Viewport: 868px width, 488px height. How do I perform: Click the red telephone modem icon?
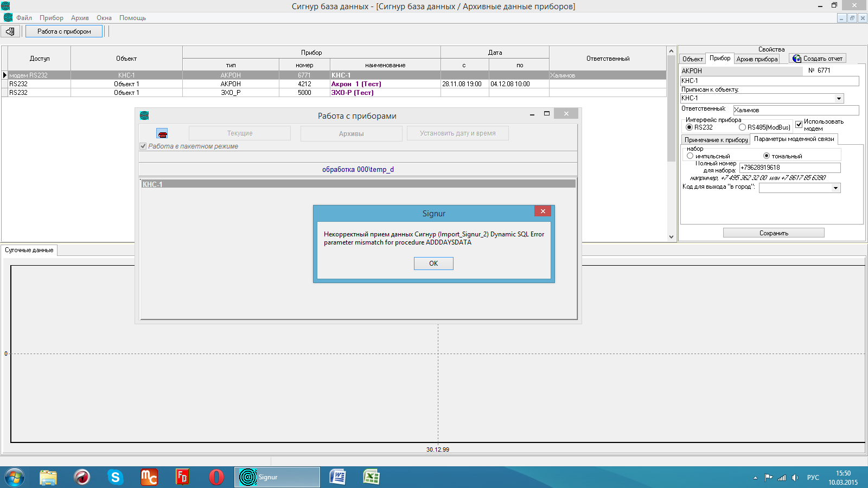click(162, 133)
